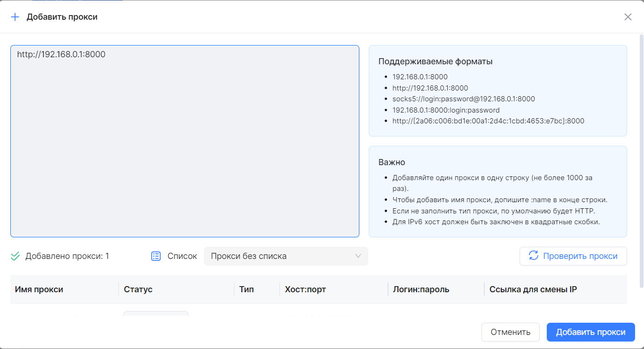Close the Добавить прокси dialog

[628, 16]
